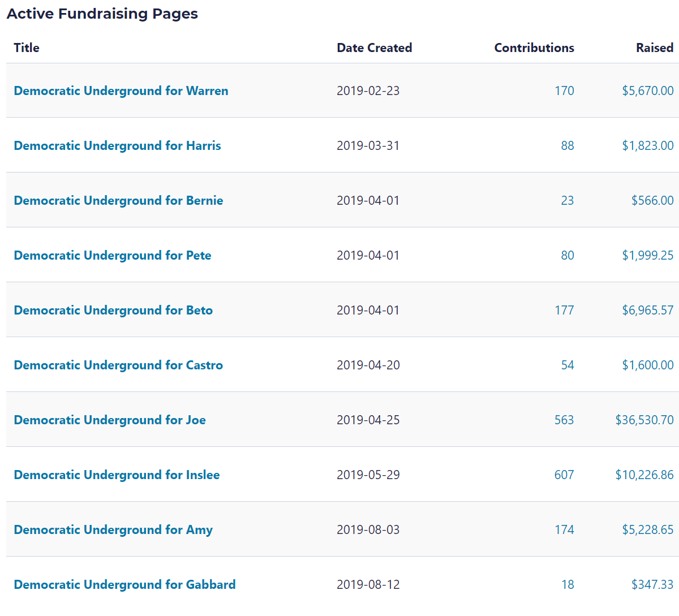The image size is (679, 616).
Task: Click the Active Fundraising Pages heading
Action: pyautogui.click(x=102, y=14)
